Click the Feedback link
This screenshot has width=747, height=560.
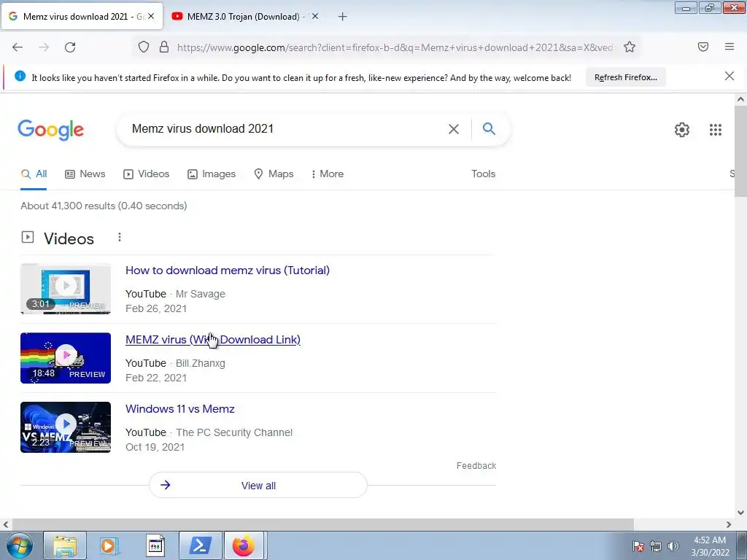pyautogui.click(x=476, y=466)
